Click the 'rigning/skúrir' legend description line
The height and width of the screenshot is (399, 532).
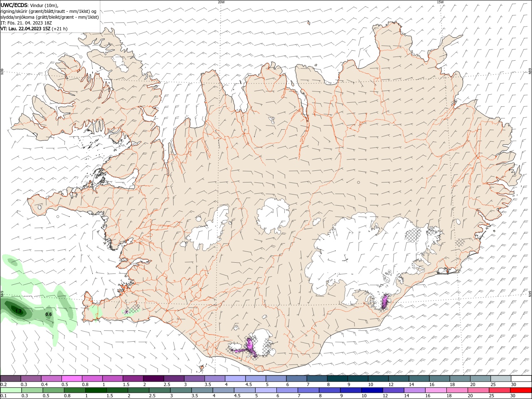point(48,11)
